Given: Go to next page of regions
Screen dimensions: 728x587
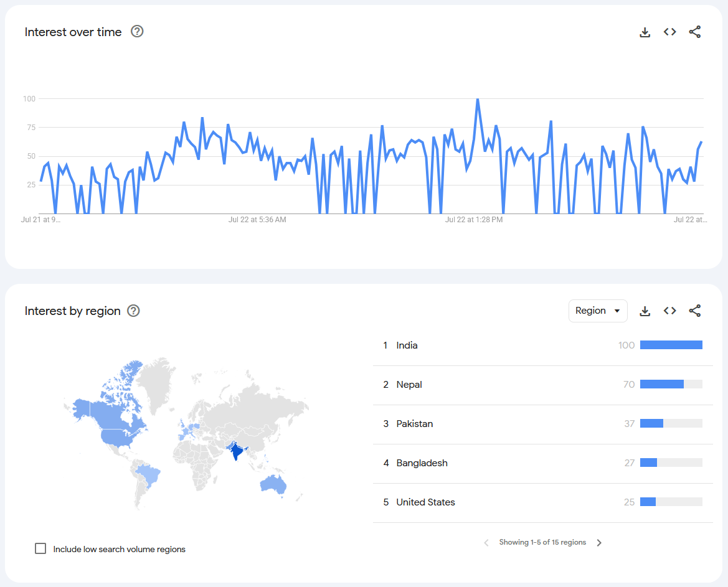Looking at the screenshot, I should click(x=599, y=542).
